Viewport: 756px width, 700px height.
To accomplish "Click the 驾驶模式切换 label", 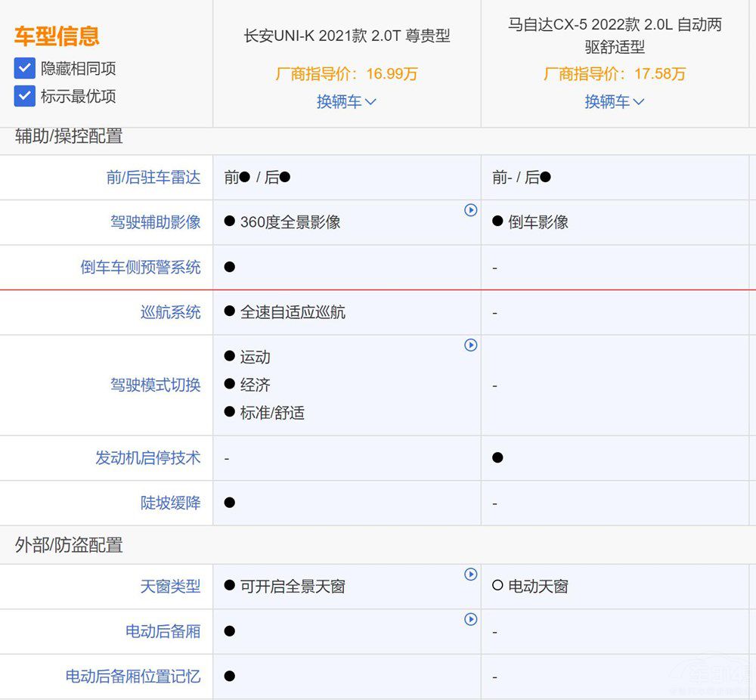I will coord(156,385).
